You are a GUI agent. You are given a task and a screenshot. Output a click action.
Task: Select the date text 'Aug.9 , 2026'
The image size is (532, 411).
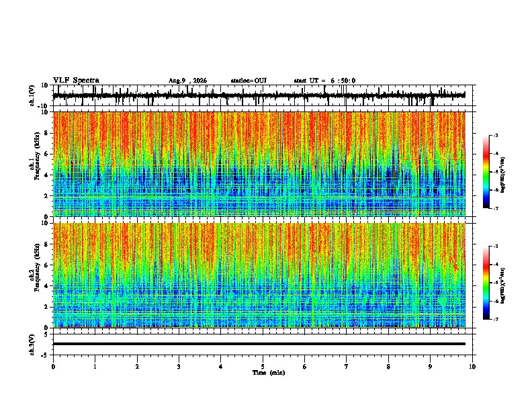187,81
